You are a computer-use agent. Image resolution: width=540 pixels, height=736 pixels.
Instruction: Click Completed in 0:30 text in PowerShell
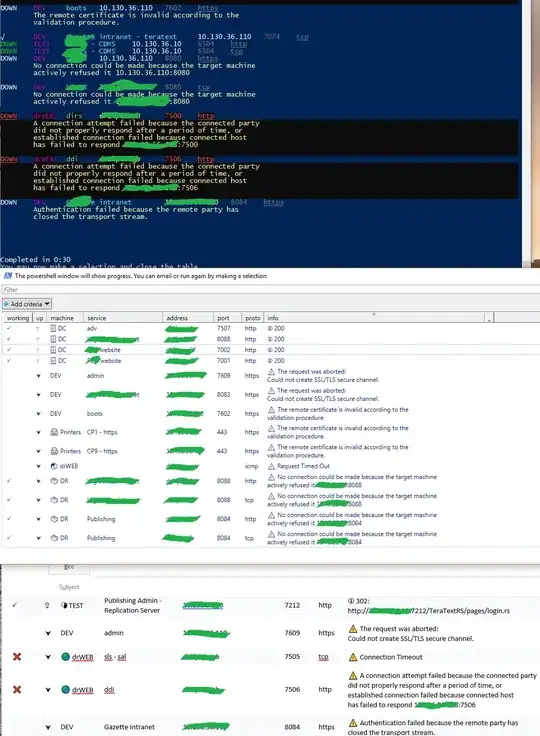(x=35, y=260)
